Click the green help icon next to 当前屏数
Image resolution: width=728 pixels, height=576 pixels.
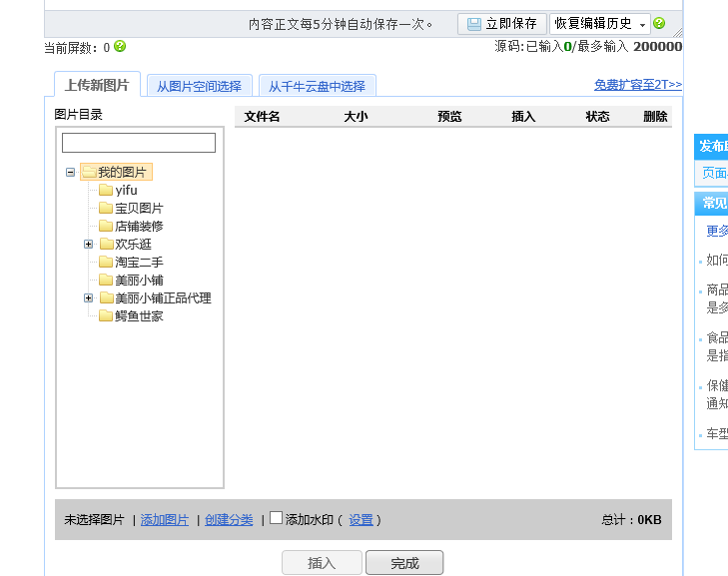pyautogui.click(x=120, y=46)
